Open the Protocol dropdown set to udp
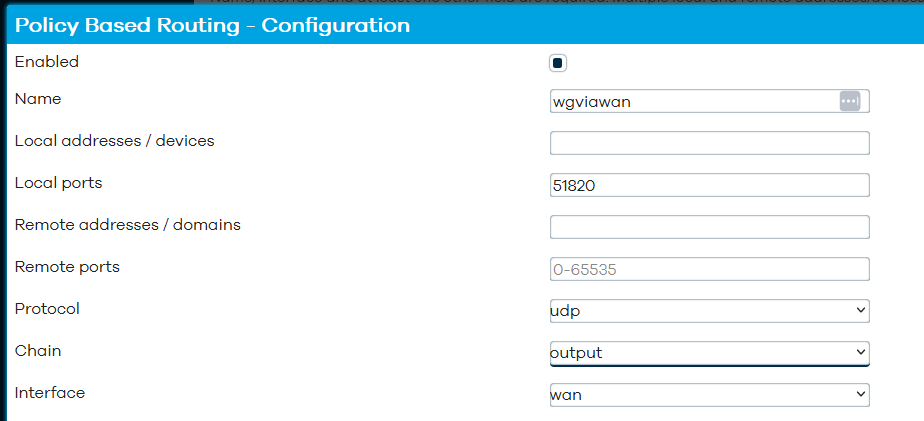924x421 pixels. 710,311
